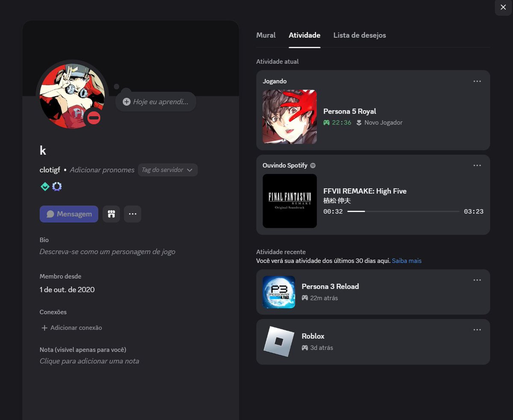
Task: Click the 22:36 elapsed play time
Action: [342, 123]
